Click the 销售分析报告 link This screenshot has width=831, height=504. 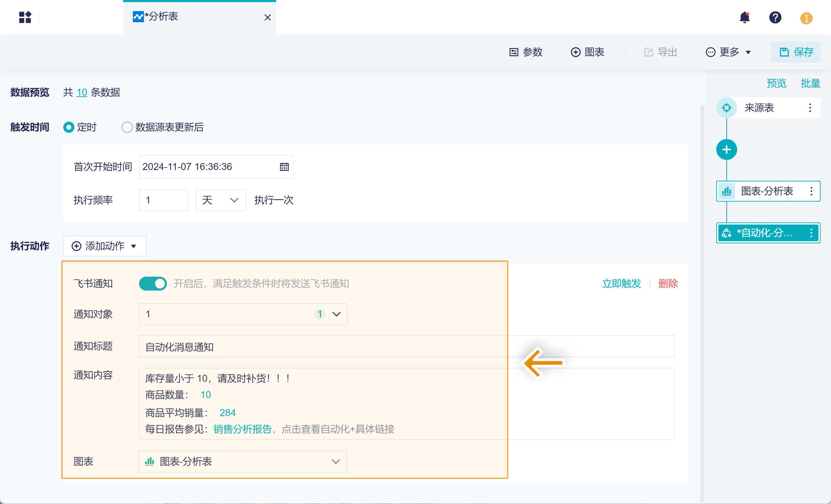[242, 429]
